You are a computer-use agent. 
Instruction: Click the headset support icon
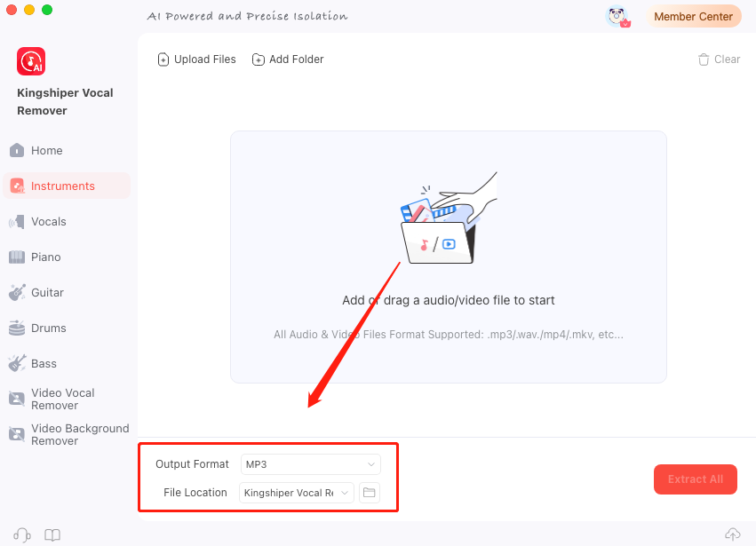click(x=22, y=535)
